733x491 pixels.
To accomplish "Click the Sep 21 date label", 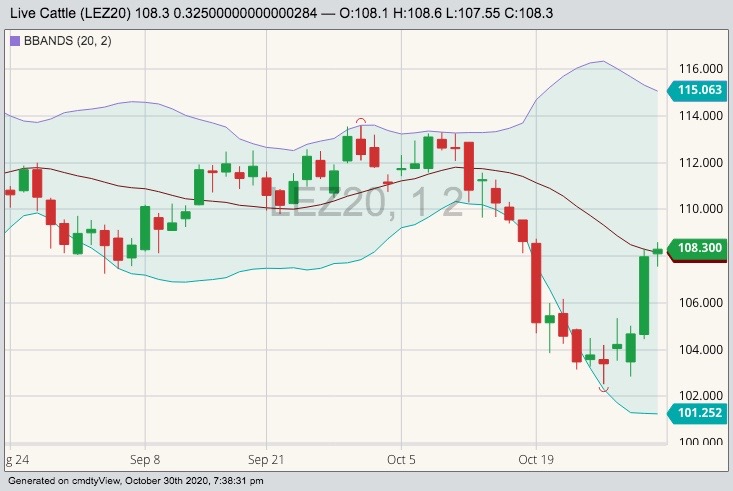I will 267,460.
